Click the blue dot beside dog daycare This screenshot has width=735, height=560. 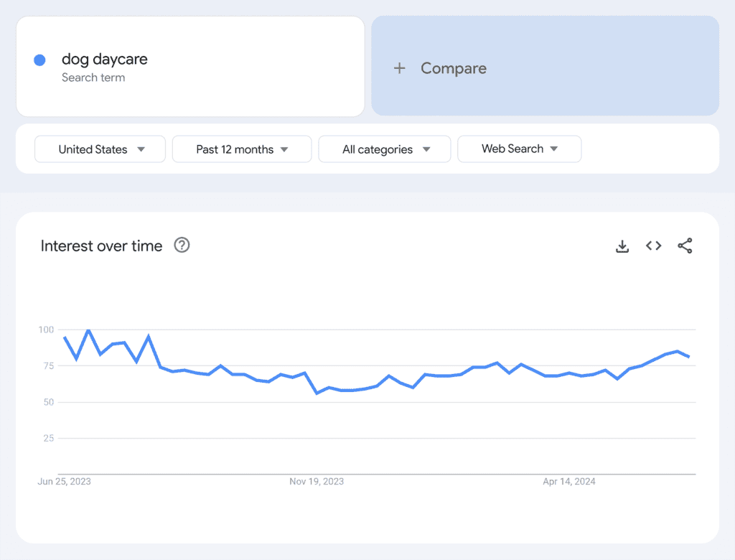click(x=40, y=60)
